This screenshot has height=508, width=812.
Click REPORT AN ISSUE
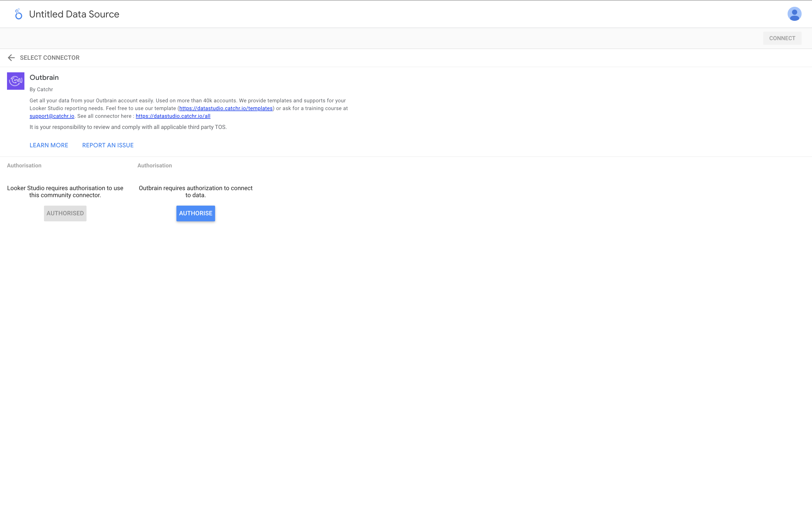108,145
